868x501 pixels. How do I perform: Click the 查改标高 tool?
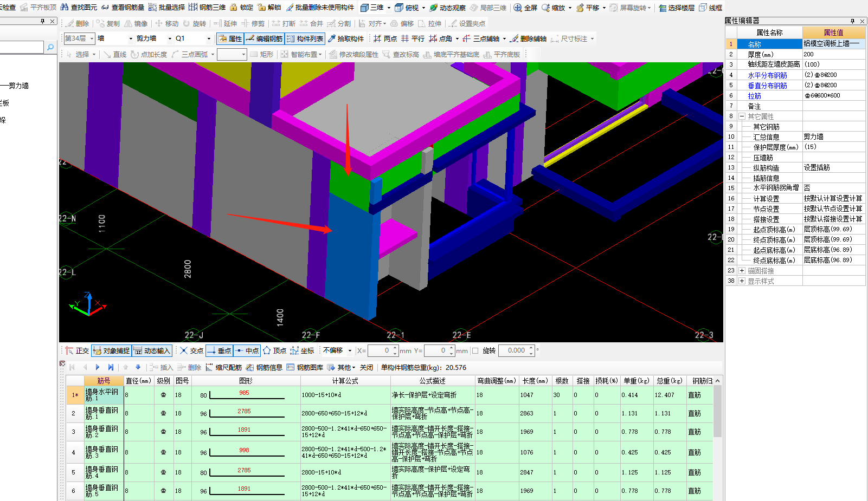(x=401, y=54)
